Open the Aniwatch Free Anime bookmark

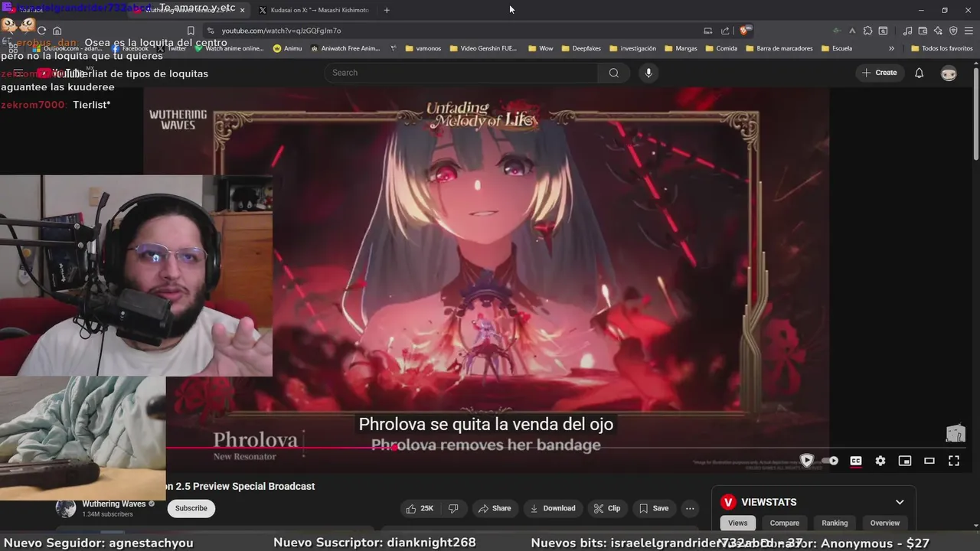[345, 48]
